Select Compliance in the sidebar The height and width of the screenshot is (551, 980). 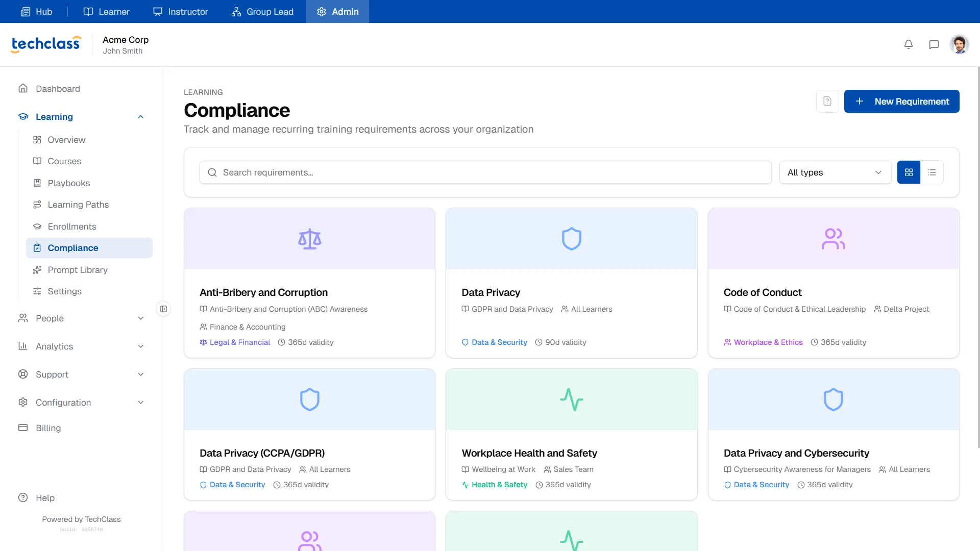pyautogui.click(x=89, y=248)
